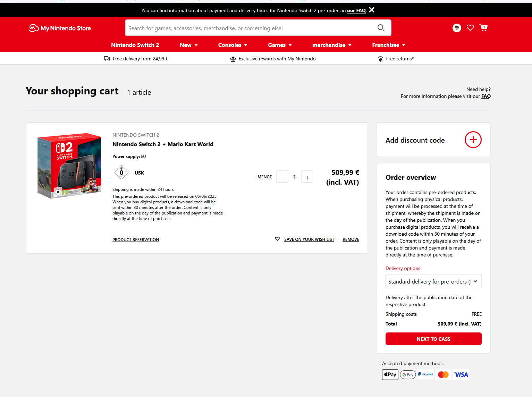Open the FAQ link under Need help
Image resolution: width=532 pixels, height=397 pixels.
(x=486, y=96)
